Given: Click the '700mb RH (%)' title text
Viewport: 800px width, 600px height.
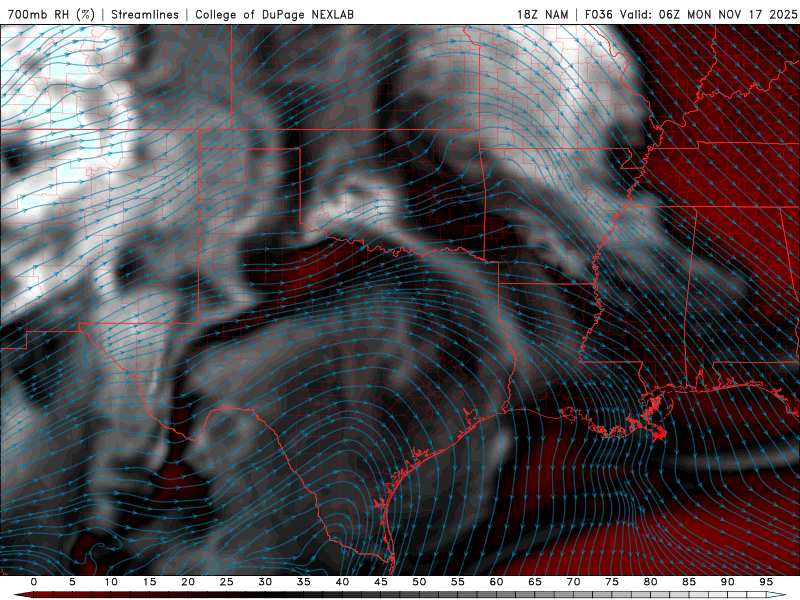Looking at the screenshot, I should click(51, 14).
